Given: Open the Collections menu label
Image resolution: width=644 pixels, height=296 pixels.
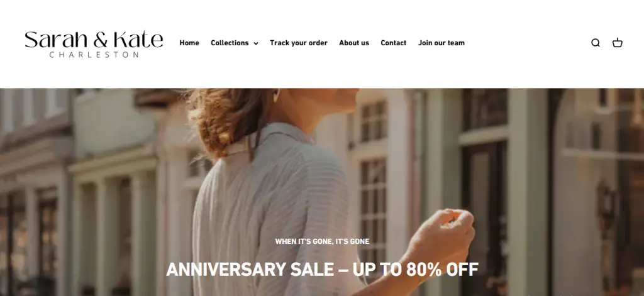Looking at the screenshot, I should click(x=230, y=43).
